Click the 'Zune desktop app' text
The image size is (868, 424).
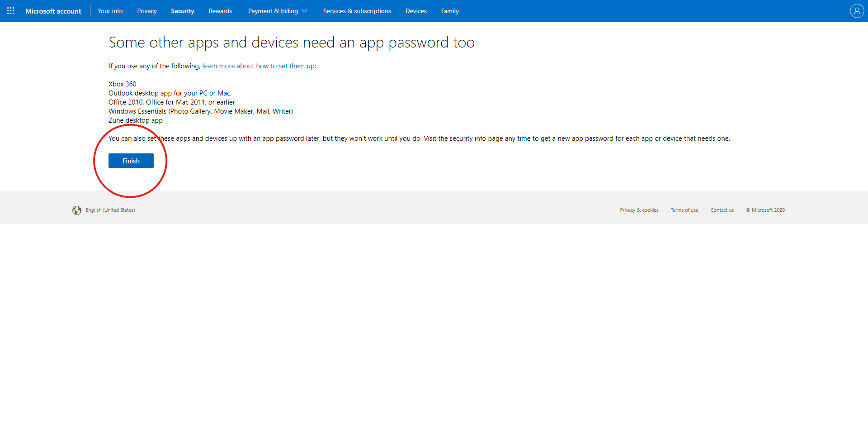click(136, 120)
